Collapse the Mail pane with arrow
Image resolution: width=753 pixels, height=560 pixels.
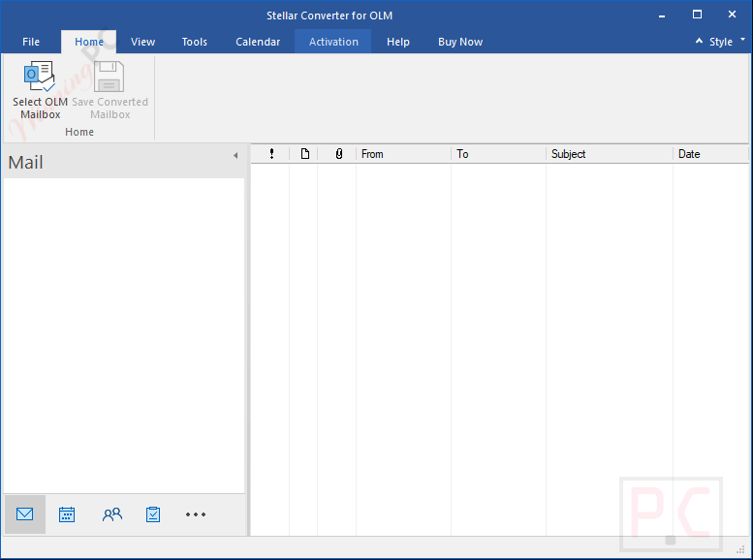(235, 155)
